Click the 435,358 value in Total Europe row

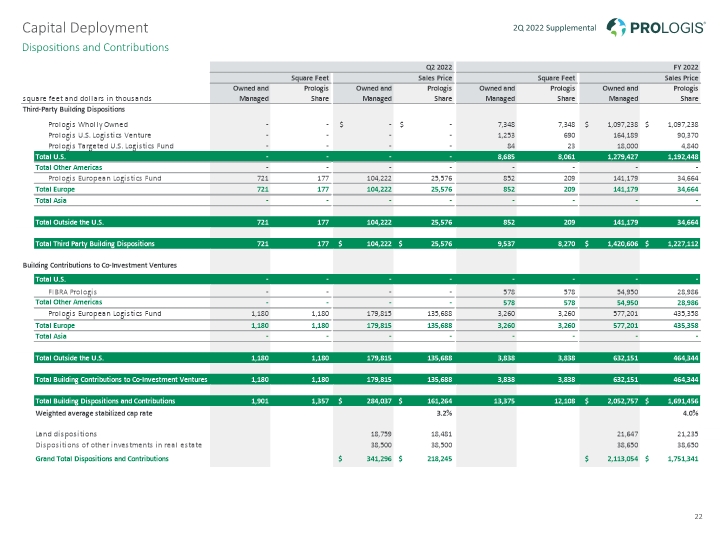(x=685, y=326)
